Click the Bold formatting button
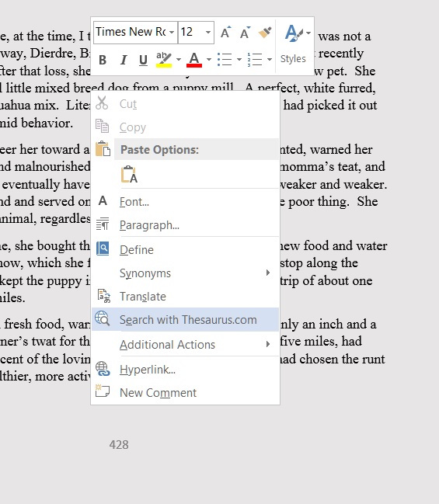The width and height of the screenshot is (439, 504). (x=103, y=60)
